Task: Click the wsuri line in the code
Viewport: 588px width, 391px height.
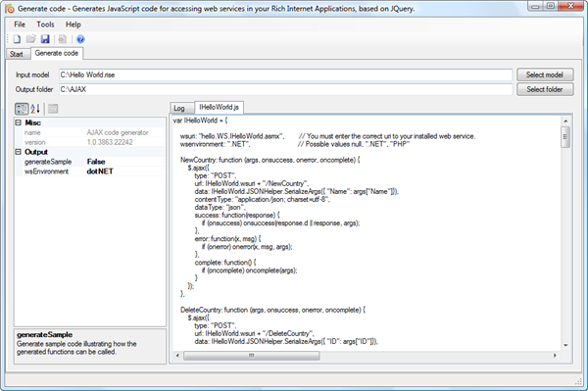Action: pos(327,136)
